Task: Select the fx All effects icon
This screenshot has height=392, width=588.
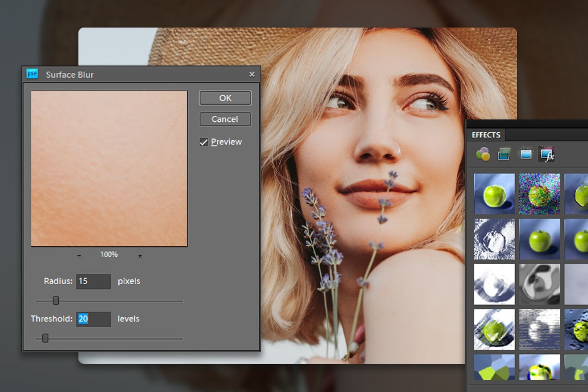Action: coord(546,154)
